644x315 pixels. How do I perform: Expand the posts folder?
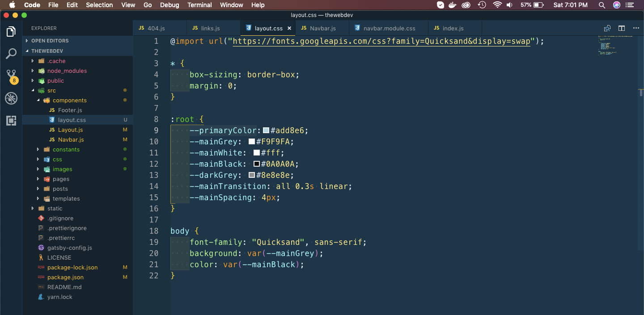pos(38,189)
